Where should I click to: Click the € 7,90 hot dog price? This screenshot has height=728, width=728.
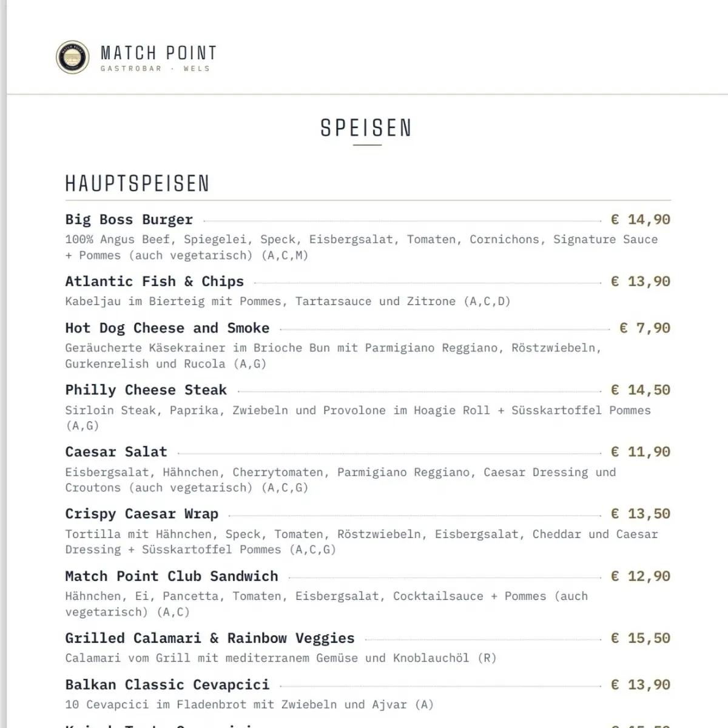pyautogui.click(x=645, y=328)
